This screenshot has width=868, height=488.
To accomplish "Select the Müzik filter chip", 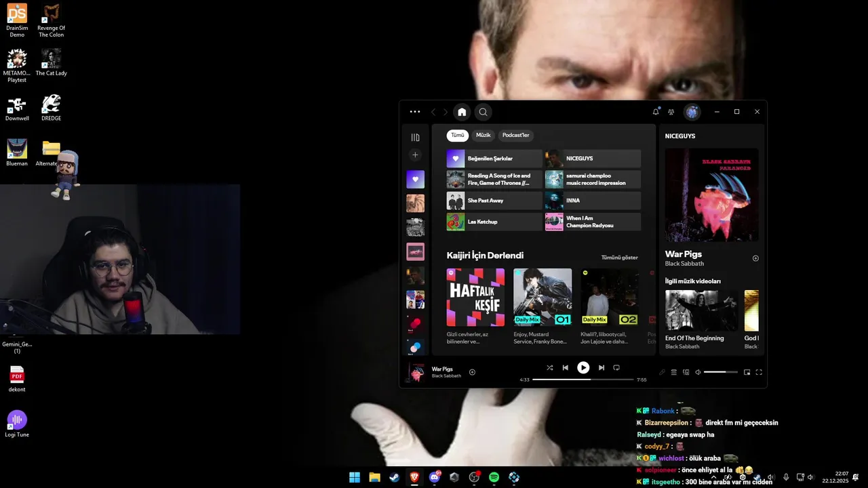I will click(x=484, y=135).
